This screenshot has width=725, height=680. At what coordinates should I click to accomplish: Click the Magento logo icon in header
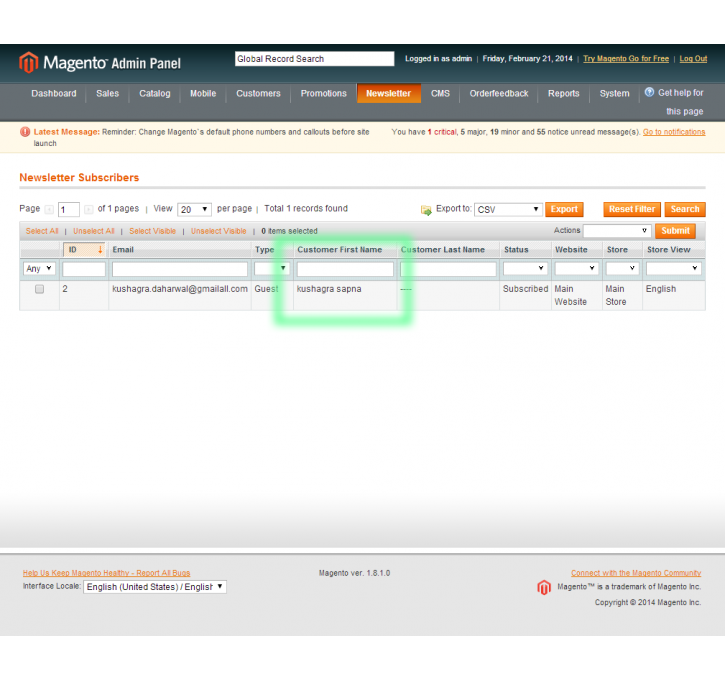pyautogui.click(x=28, y=62)
